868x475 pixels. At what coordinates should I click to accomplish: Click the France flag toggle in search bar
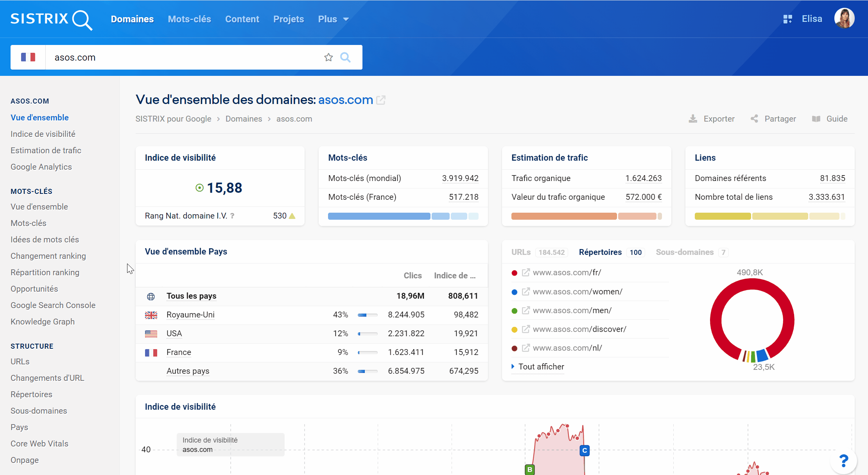tap(27, 57)
